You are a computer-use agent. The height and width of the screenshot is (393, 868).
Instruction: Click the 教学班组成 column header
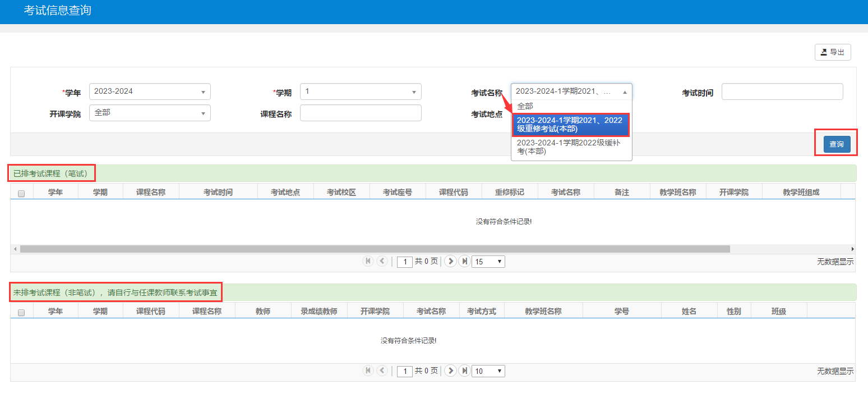point(801,192)
